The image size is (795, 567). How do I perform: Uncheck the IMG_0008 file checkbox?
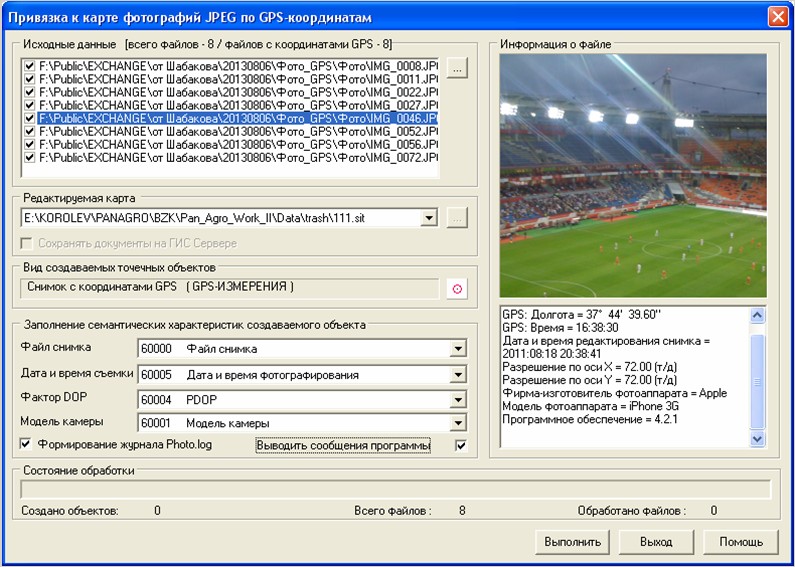point(30,66)
